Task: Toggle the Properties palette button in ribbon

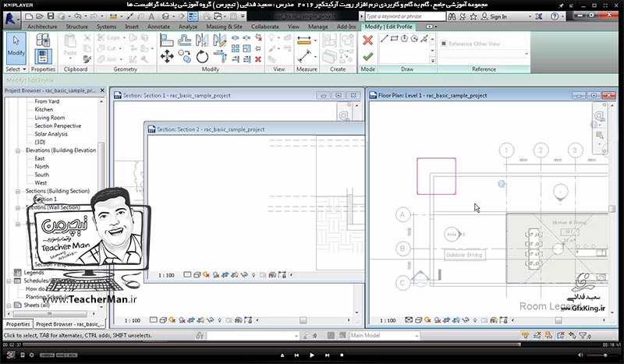Action: [x=43, y=56]
